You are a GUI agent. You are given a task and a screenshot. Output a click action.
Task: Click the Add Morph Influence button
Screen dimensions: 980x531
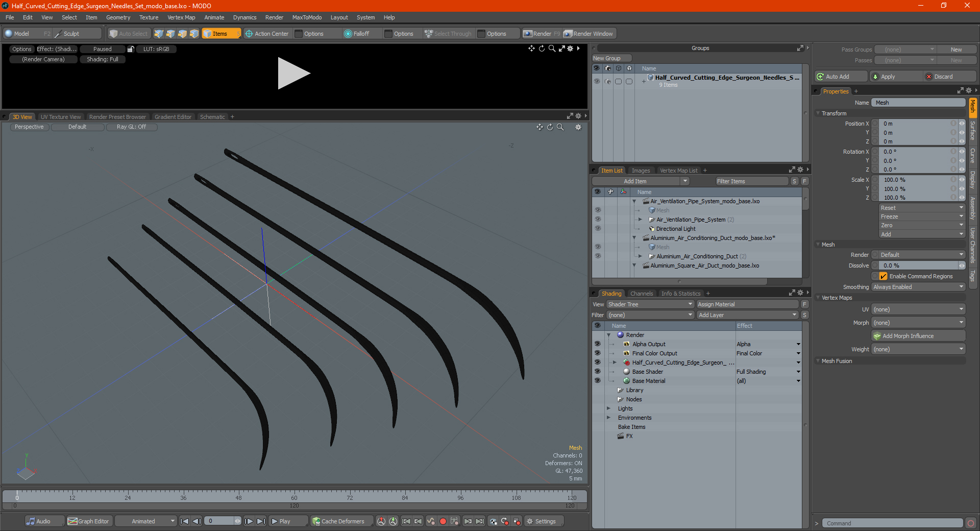pyautogui.click(x=918, y=336)
